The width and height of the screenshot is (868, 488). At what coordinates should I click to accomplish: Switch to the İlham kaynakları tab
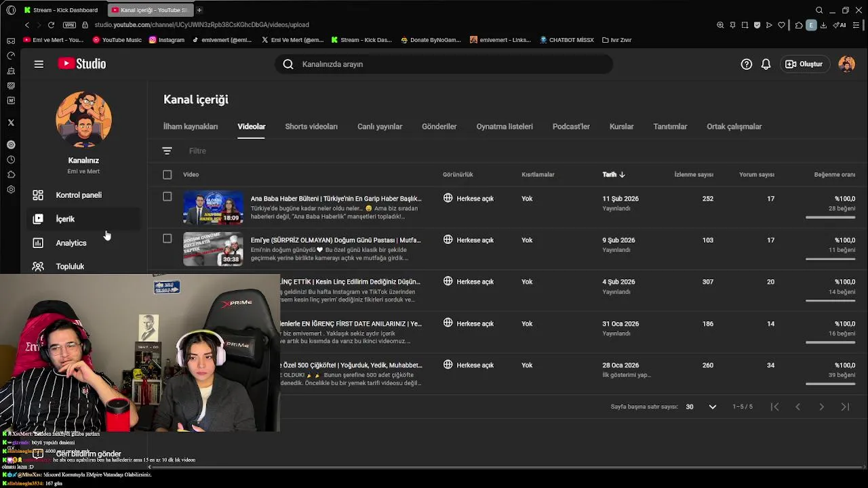191,127
